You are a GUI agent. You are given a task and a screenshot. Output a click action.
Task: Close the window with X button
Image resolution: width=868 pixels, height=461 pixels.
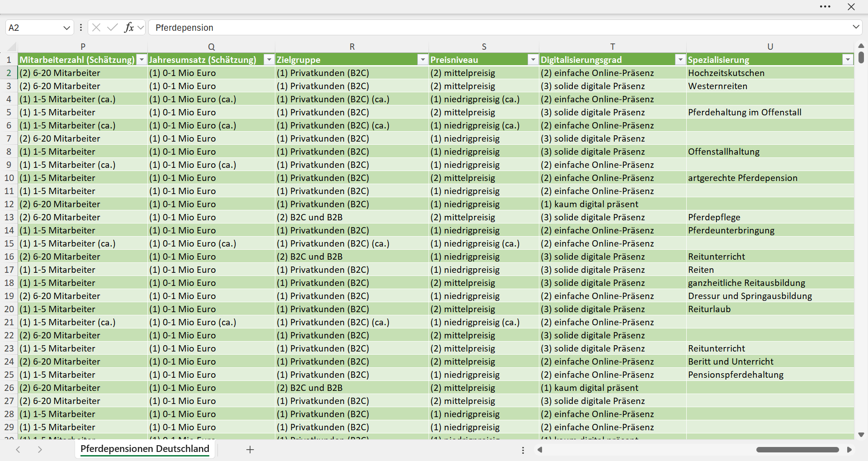851,7
